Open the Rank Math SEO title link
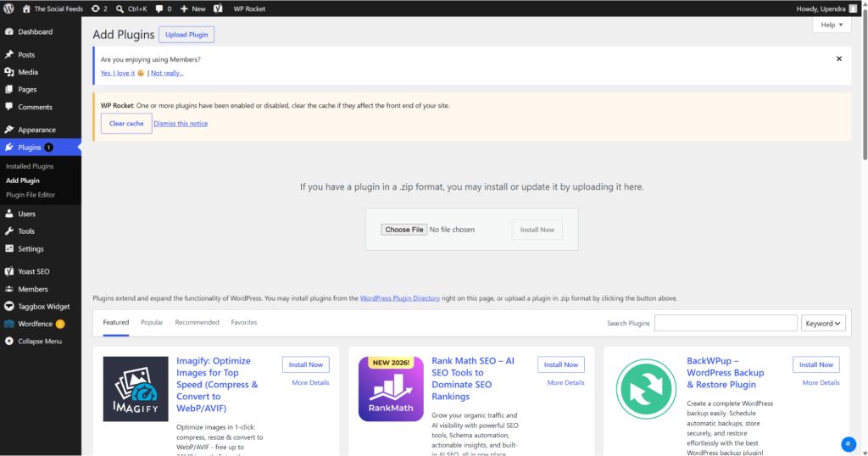Image resolution: width=868 pixels, height=456 pixels. point(473,379)
